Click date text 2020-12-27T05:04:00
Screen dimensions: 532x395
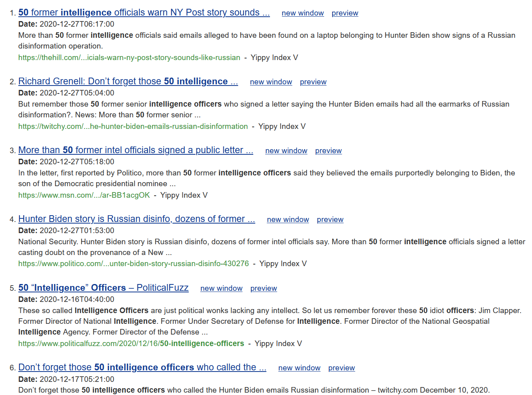point(77,93)
